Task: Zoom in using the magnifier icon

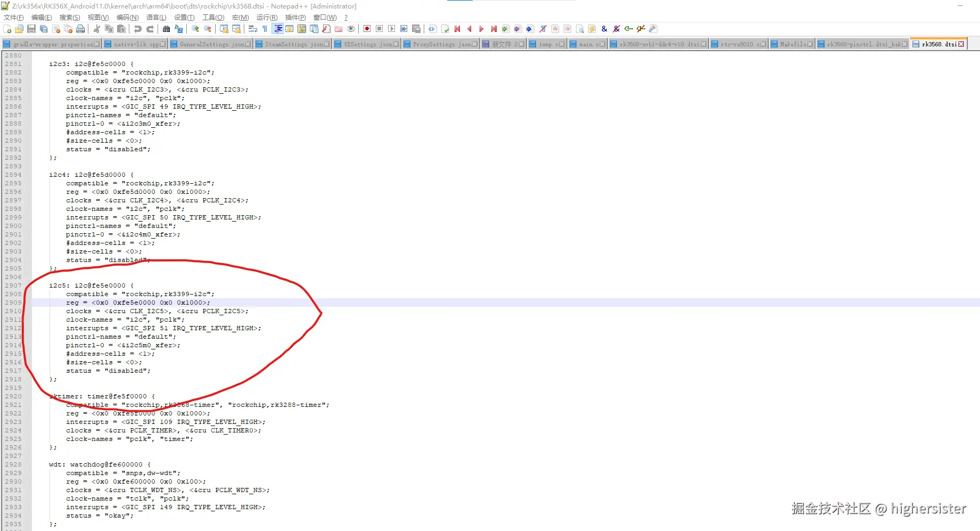Action: point(195,29)
